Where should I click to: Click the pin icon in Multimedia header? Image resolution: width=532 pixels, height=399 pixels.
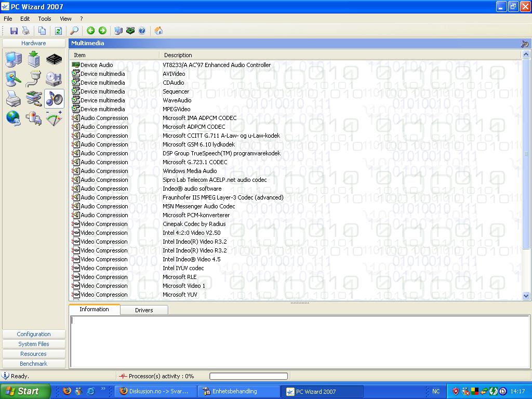point(525,44)
